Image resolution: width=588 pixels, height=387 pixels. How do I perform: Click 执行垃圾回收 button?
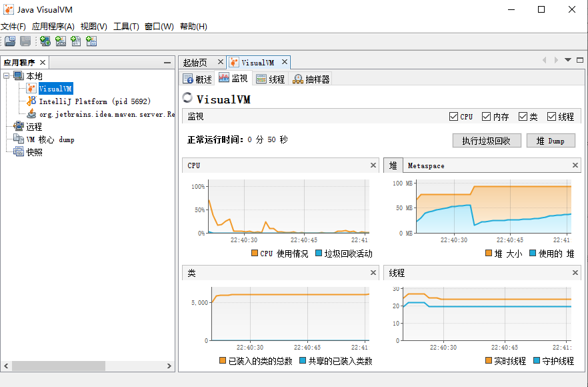point(487,141)
